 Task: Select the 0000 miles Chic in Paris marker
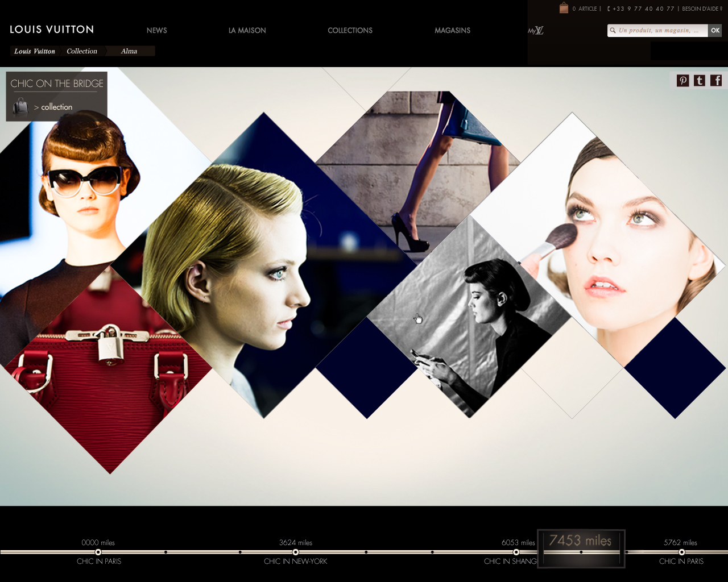[x=98, y=552]
